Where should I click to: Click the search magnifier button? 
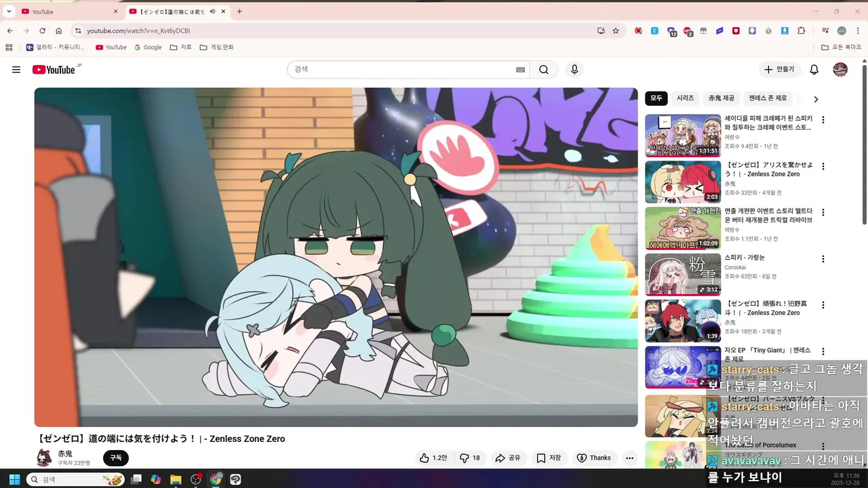coord(544,70)
